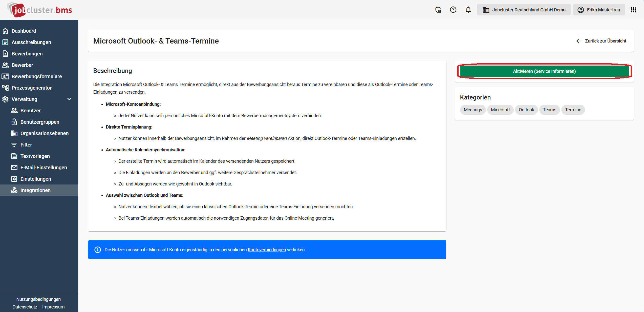Open the Einstellungen submenu entry
644x312 pixels.
pyautogui.click(x=39, y=179)
